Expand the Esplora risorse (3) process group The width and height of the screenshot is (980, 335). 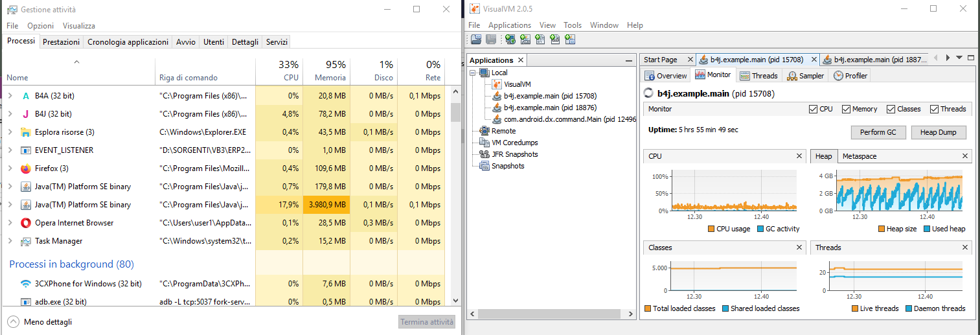click(x=10, y=132)
